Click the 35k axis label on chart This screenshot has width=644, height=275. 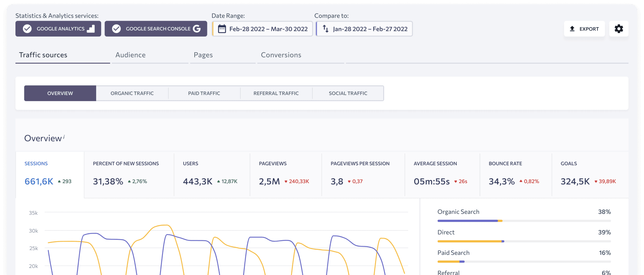[33, 213]
